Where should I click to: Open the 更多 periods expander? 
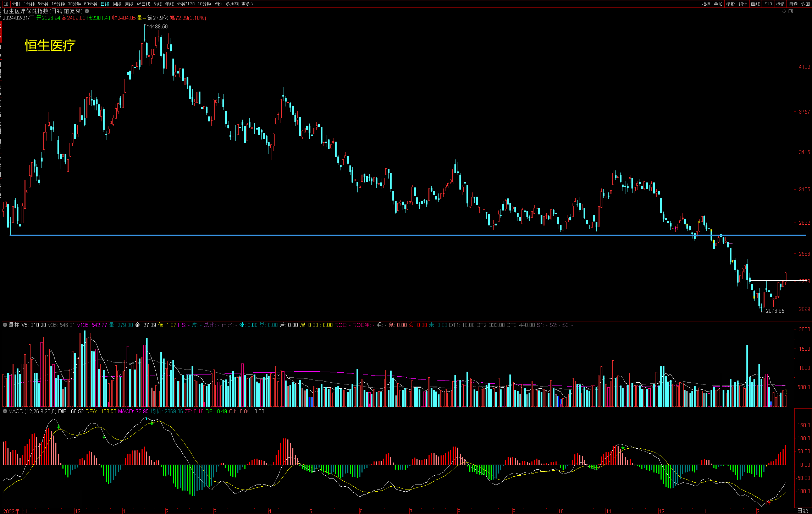247,4
